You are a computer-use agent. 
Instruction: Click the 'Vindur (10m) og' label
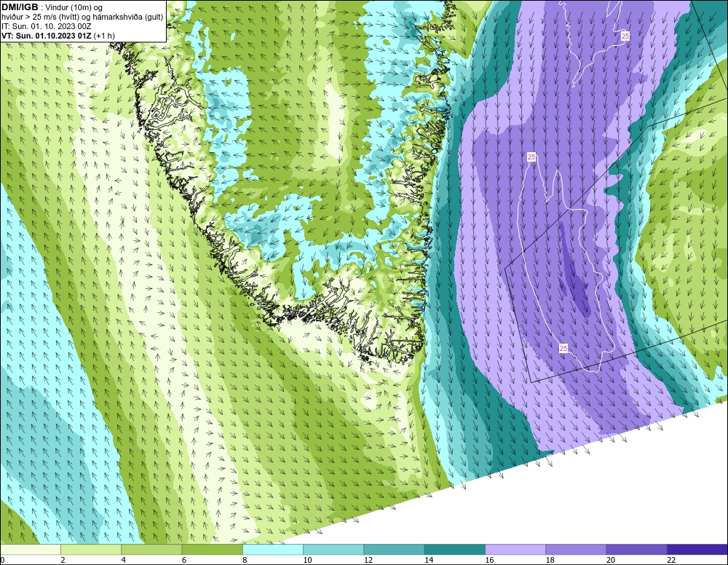point(74,7)
